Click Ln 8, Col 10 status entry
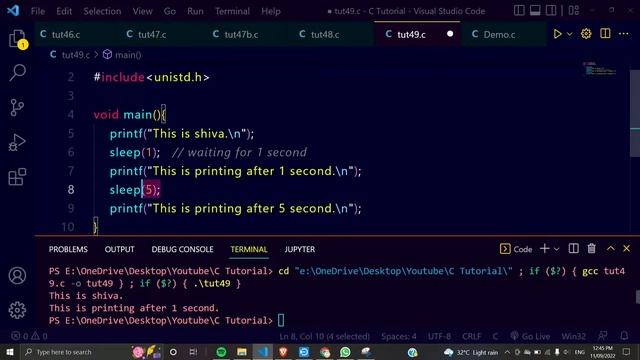This screenshot has height=360, width=640. point(324,336)
